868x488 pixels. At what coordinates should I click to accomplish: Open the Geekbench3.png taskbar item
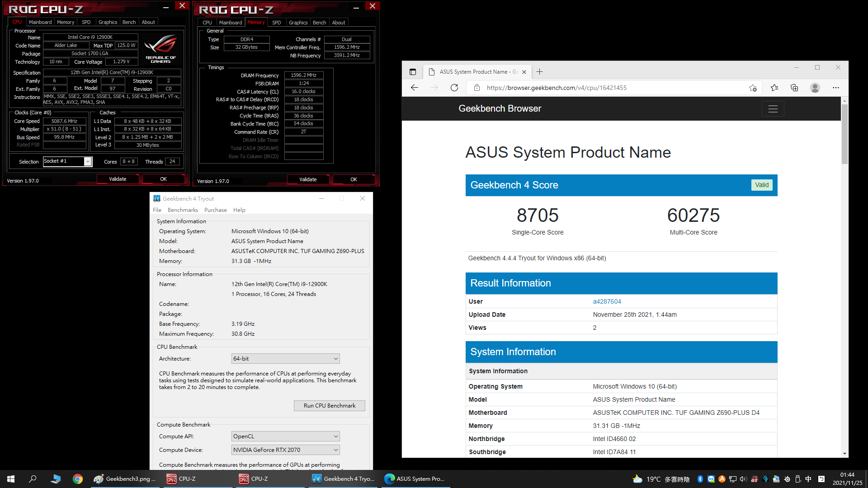[125, 479]
